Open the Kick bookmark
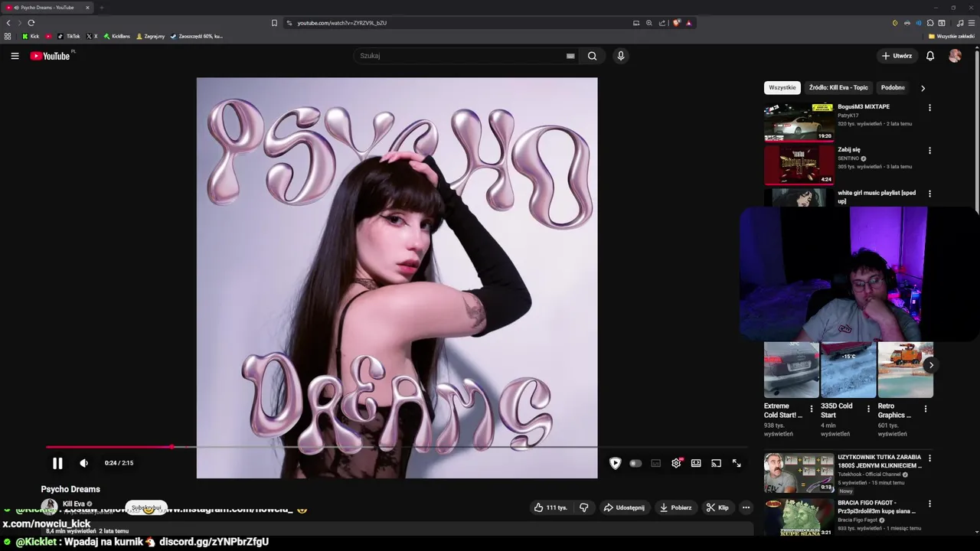 point(30,36)
